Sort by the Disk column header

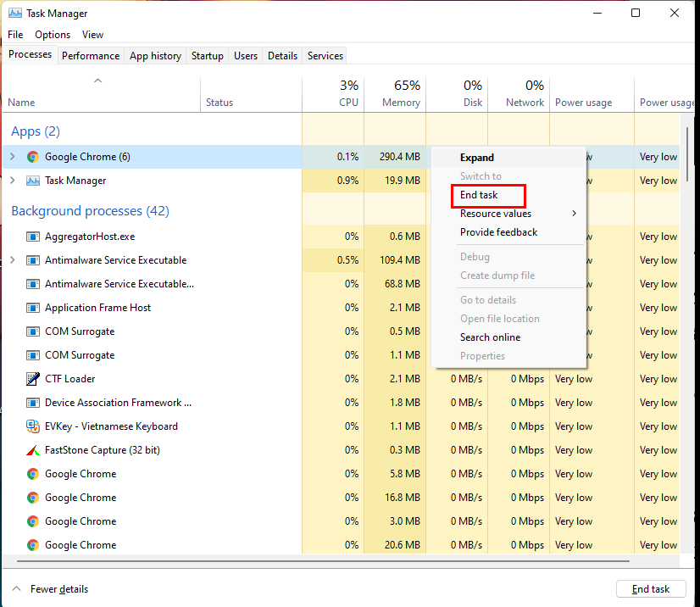(457, 93)
